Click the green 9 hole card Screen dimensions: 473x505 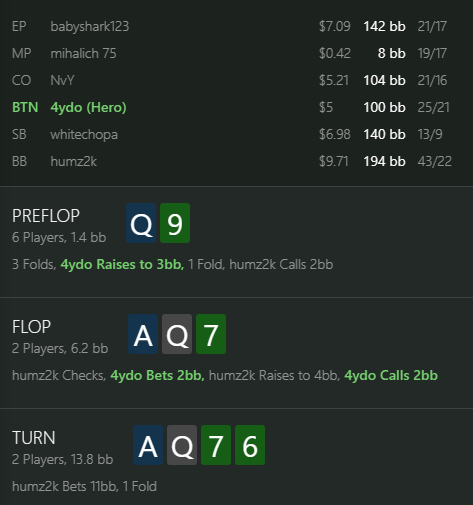point(175,223)
